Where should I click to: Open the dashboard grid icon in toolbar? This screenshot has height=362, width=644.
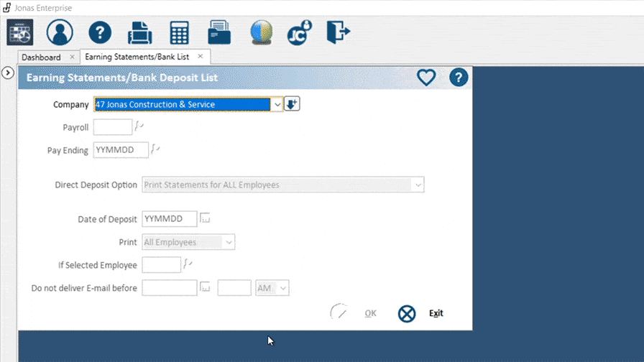coord(19,32)
